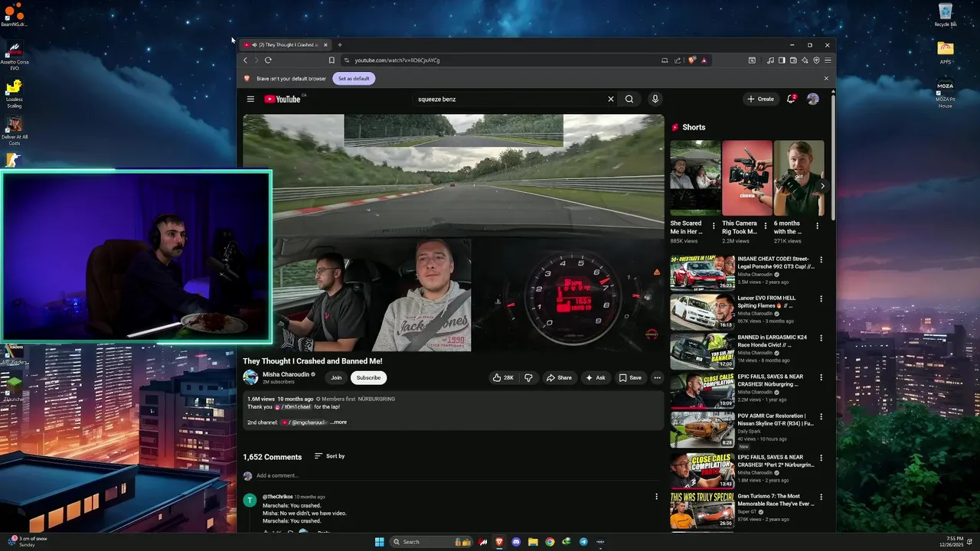Open Brave main menu button
This screenshot has height=551, width=980.
[828, 60]
